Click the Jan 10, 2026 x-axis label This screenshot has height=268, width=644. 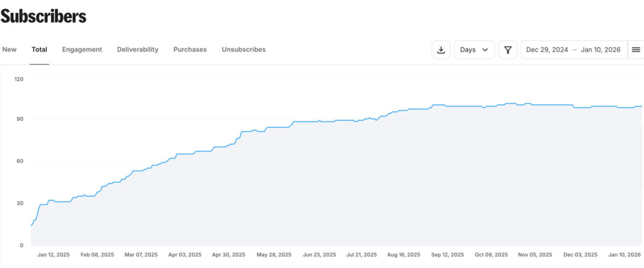click(624, 255)
